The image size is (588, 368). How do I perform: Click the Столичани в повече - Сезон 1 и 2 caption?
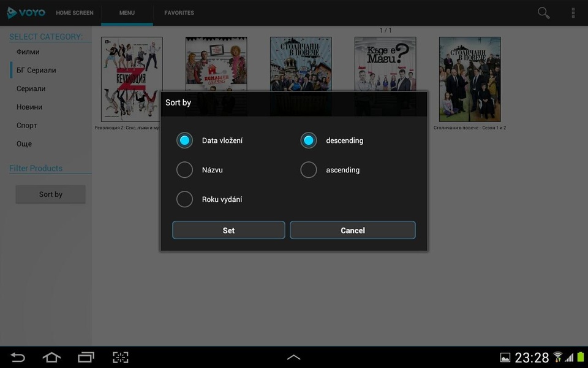click(x=470, y=128)
